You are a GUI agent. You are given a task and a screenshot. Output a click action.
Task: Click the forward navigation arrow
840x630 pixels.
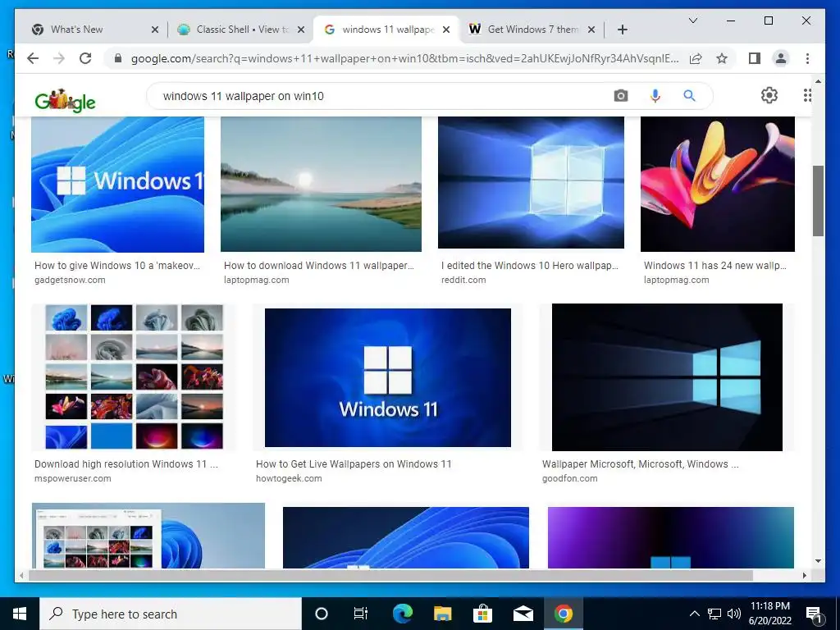coord(59,58)
